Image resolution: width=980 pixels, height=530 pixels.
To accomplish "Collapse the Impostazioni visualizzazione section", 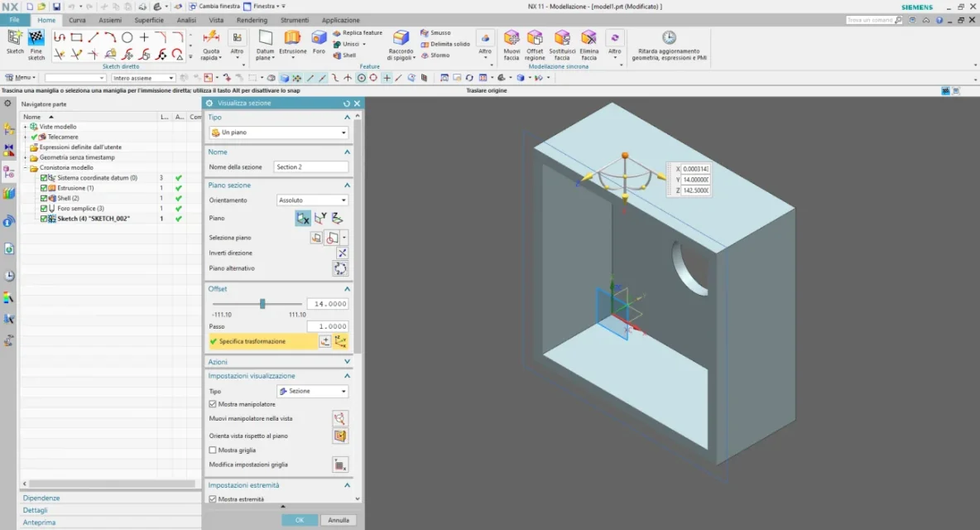I will pyautogui.click(x=347, y=376).
